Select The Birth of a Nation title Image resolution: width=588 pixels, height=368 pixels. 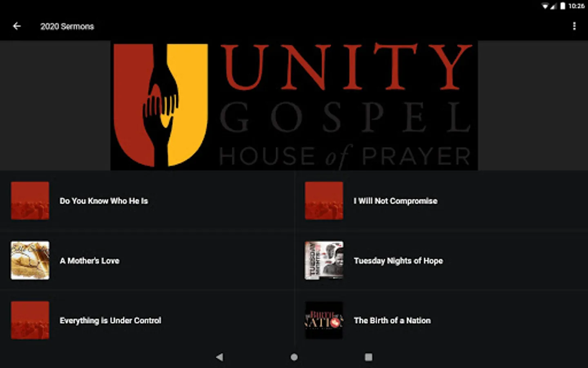click(392, 320)
